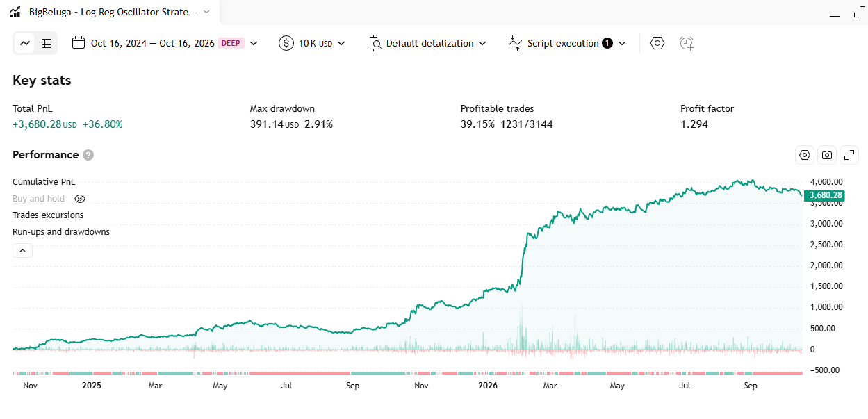Click the -500.00 price axis label
This screenshot has width=868, height=419.
(x=826, y=370)
